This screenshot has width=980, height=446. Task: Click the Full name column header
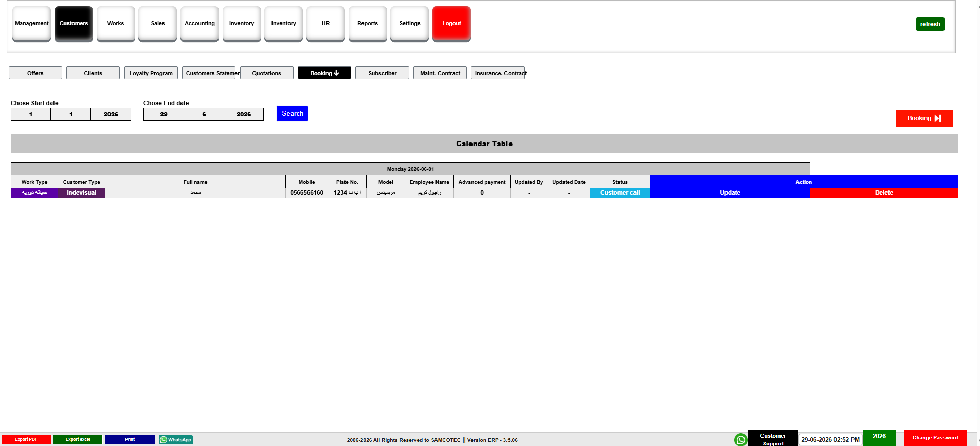(195, 182)
